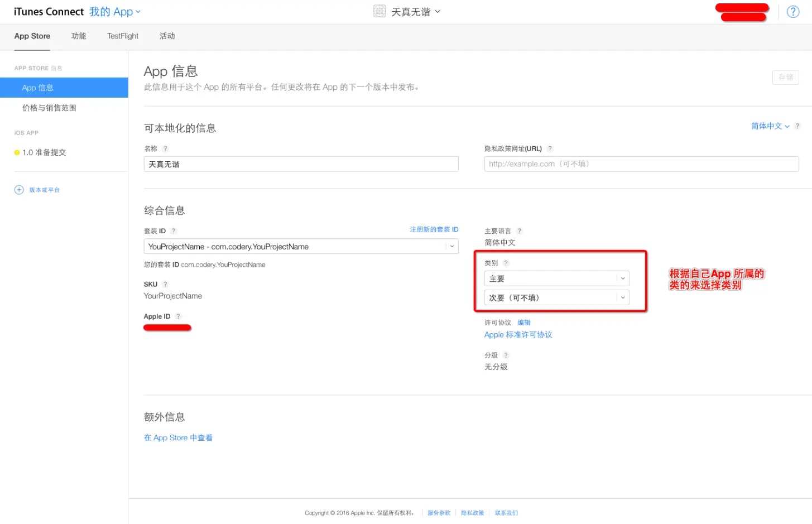812x524 pixels.
Task: Open the help question mark icon top right
Action: tap(792, 12)
